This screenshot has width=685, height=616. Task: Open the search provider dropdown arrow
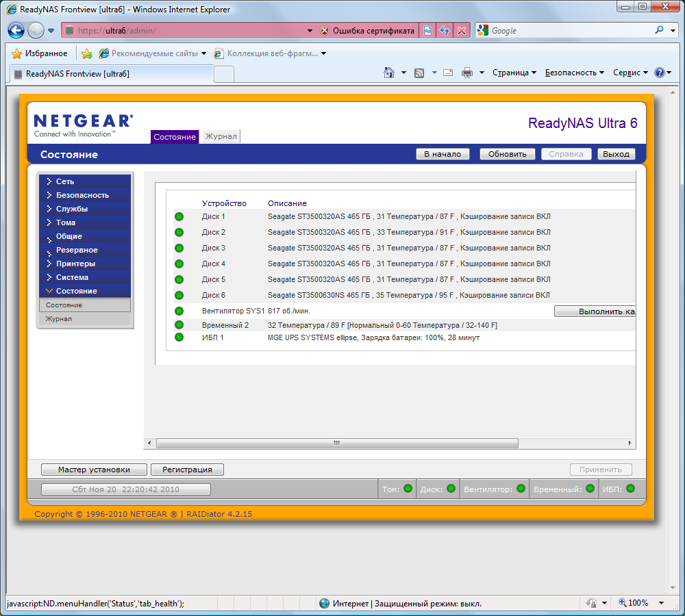(x=673, y=31)
